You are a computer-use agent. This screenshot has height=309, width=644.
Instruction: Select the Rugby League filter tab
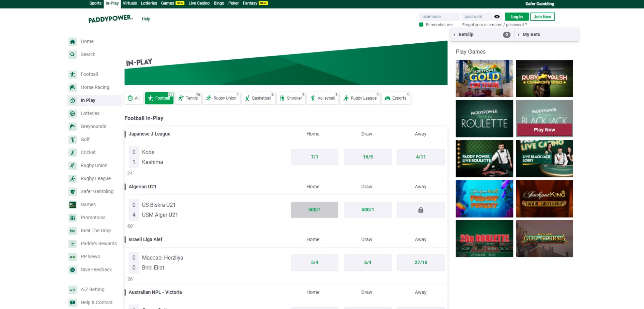coord(360,98)
